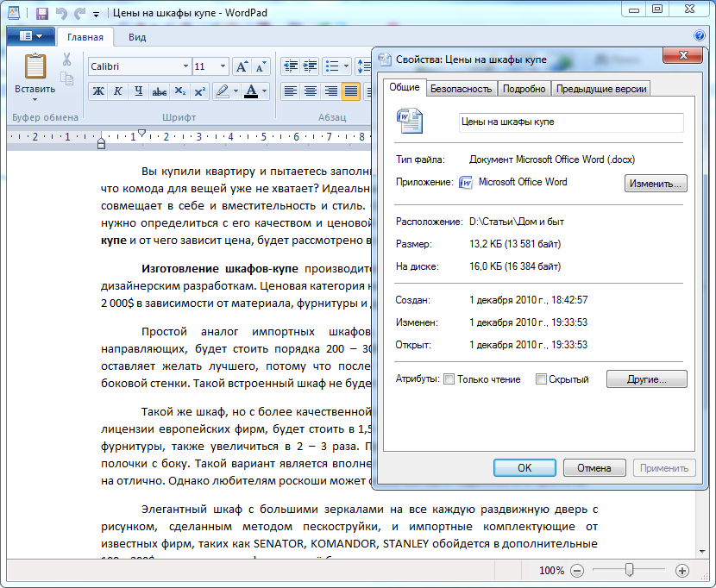
Task: Toggle italic formatting with the К button
Action: click(117, 91)
